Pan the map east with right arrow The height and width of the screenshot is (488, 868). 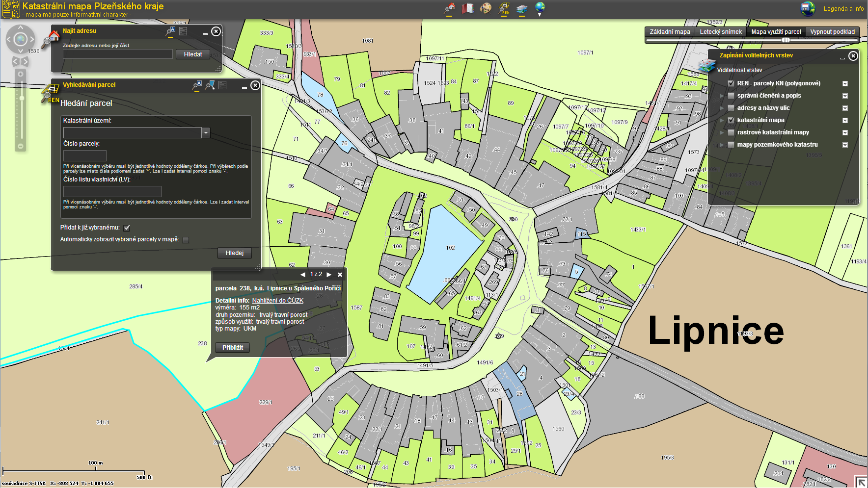[x=32, y=39]
